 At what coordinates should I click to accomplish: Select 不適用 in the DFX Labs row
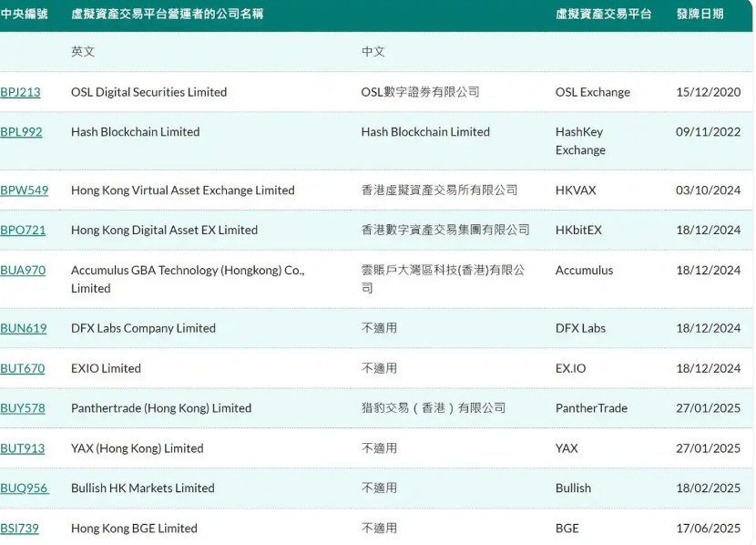380,328
